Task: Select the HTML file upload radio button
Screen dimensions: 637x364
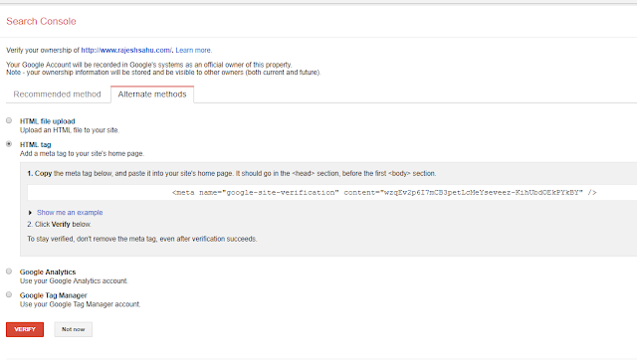Action: point(9,120)
